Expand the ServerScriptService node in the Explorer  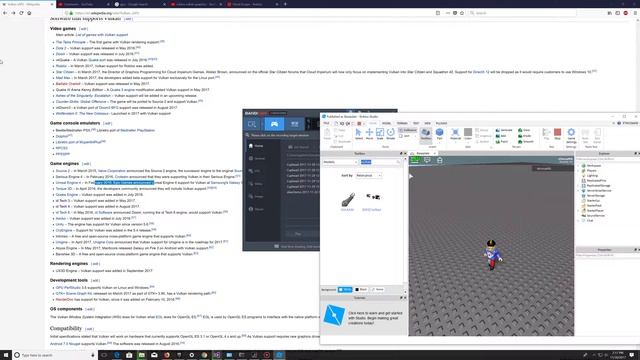[578, 191]
